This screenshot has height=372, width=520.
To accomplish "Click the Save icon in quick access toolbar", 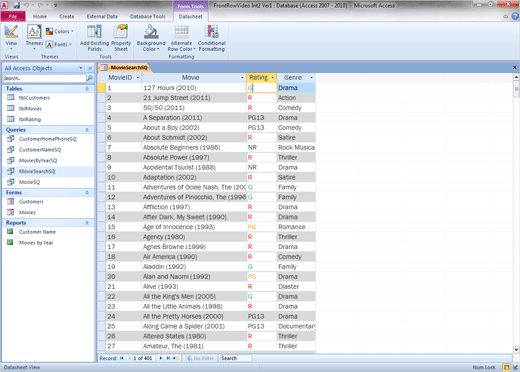I will (x=16, y=5).
